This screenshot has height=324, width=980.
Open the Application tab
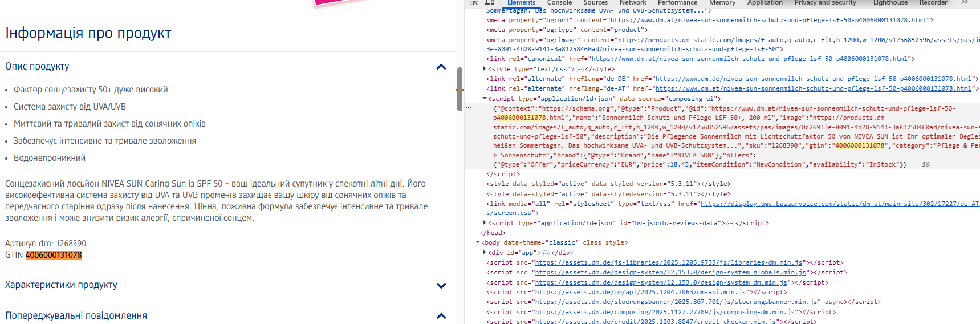pyautogui.click(x=765, y=3)
